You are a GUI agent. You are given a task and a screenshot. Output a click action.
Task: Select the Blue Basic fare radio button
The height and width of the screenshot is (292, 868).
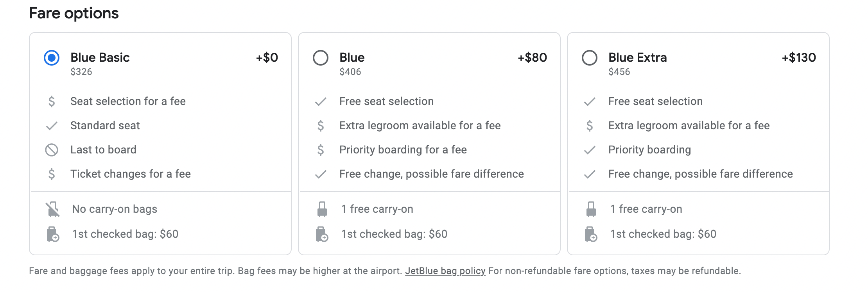(52, 58)
